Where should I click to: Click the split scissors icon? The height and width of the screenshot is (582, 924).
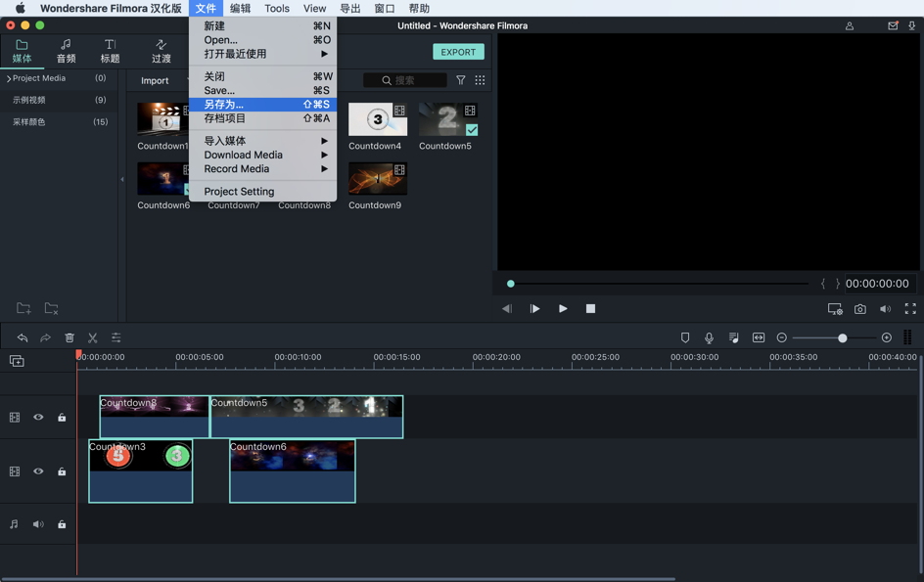pos(93,337)
